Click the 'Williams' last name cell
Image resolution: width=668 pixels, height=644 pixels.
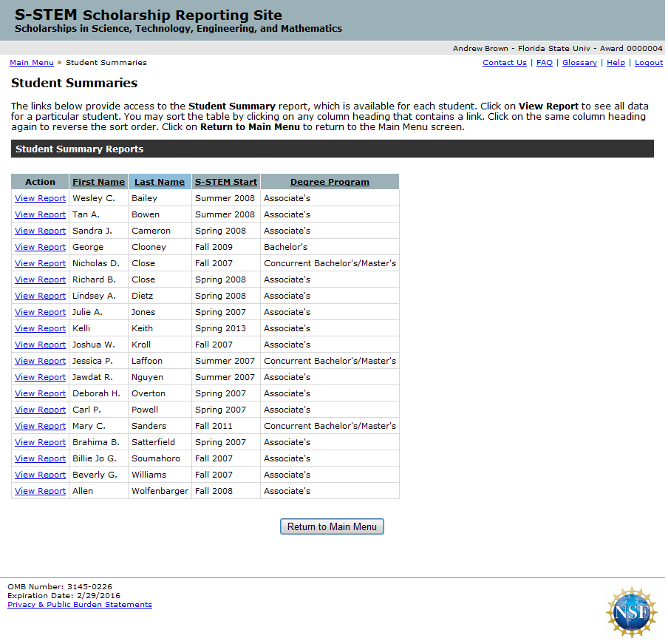[x=160, y=475]
